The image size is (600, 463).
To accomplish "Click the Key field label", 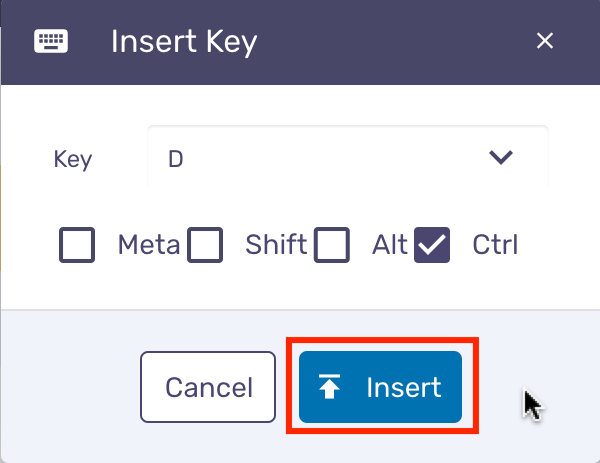I will pyautogui.click(x=73, y=159).
